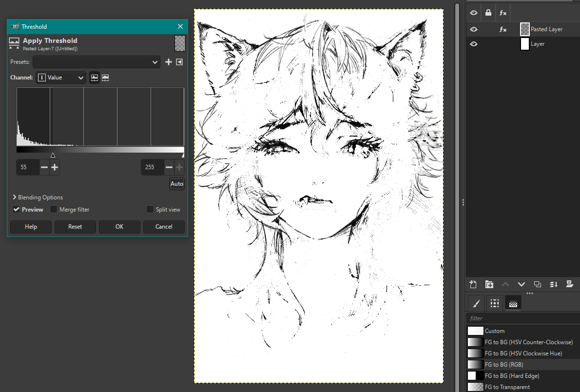The height and width of the screenshot is (392, 580).
Task: Save current settings as a named preset
Action: (x=168, y=62)
